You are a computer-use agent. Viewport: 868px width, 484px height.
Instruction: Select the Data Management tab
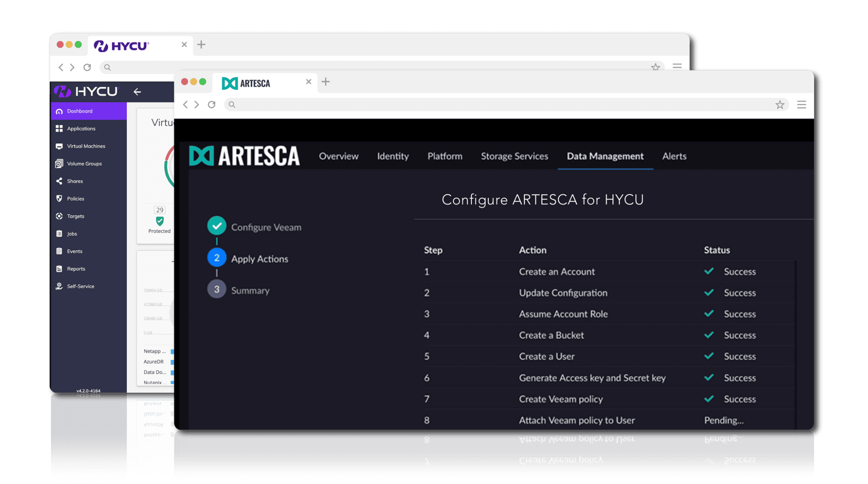tap(605, 156)
